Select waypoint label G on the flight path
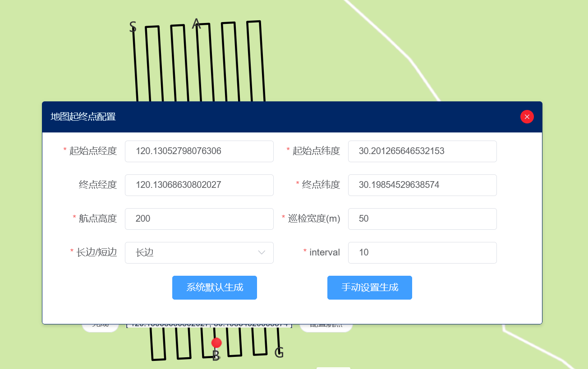 pos(280,353)
